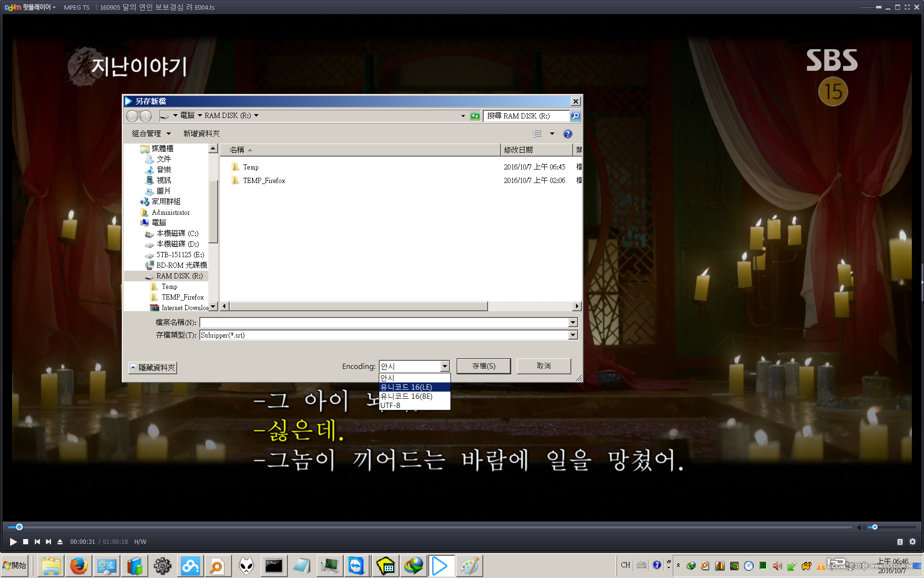The width and height of the screenshot is (924, 578).
Task: Click the help question mark icon
Action: [x=567, y=134]
